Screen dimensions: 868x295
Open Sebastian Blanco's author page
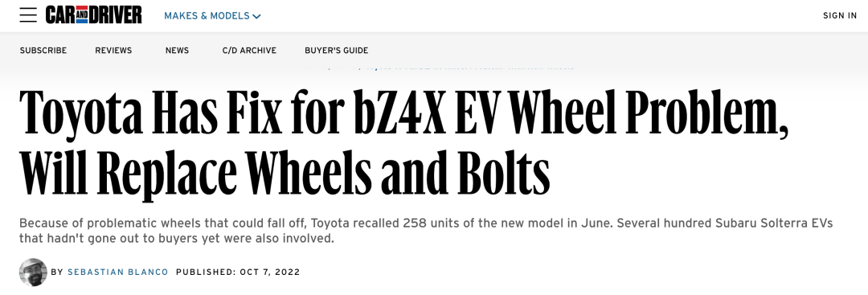pyautogui.click(x=118, y=272)
